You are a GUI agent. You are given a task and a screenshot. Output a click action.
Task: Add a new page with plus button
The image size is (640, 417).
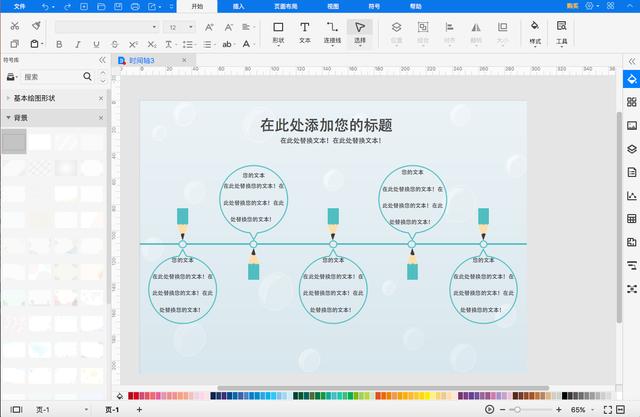coord(139,409)
